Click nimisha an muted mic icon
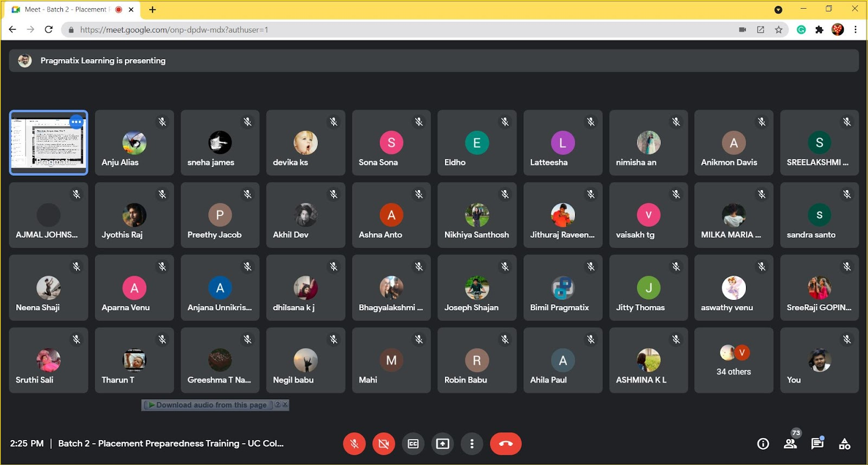 click(x=676, y=122)
